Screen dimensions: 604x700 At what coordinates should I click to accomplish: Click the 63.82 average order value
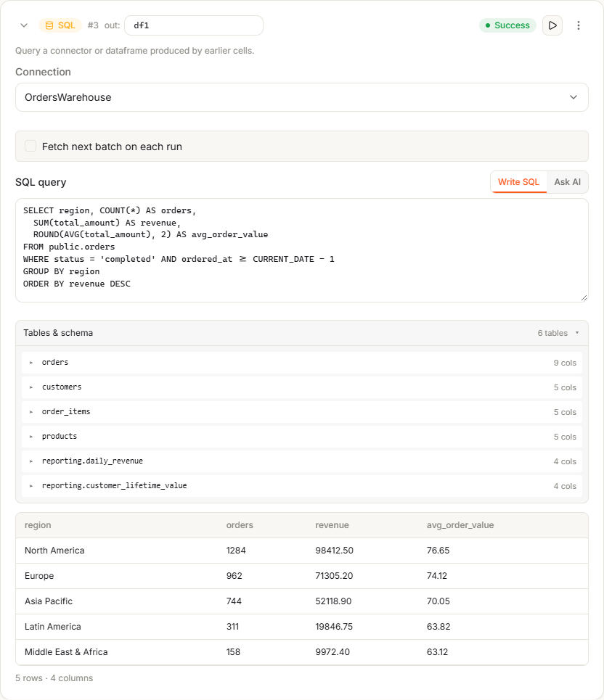[438, 626]
